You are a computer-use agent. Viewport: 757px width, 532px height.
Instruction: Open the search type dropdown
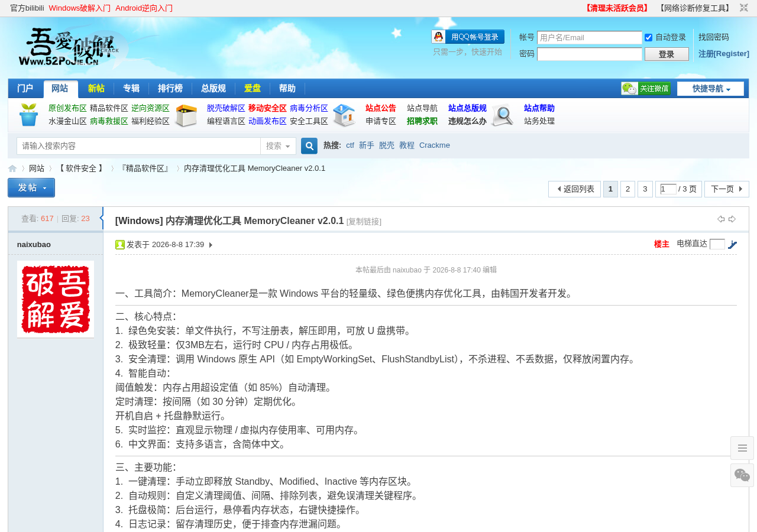[x=278, y=146]
